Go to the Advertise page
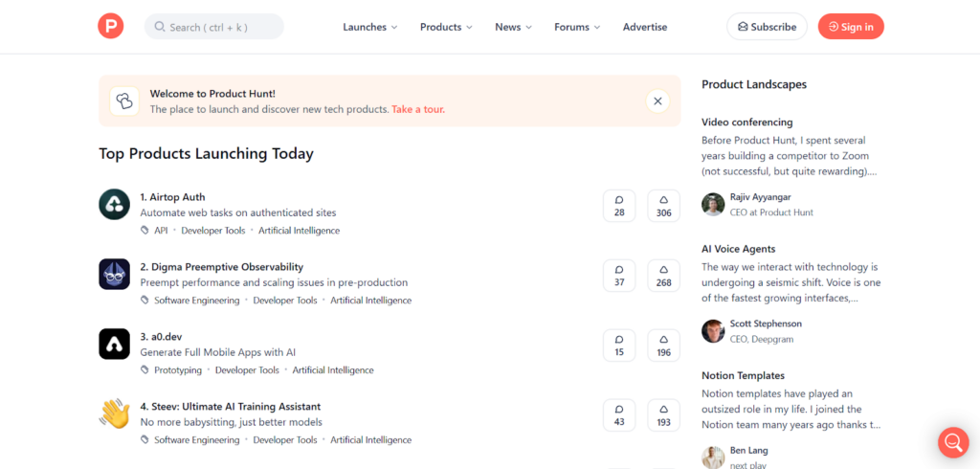980x469 pixels. (645, 27)
